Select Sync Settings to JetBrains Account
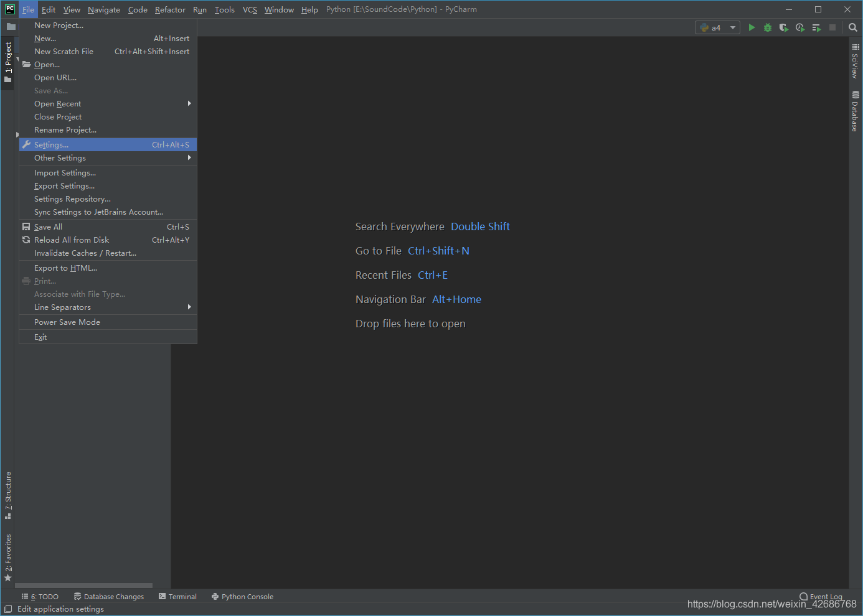Viewport: 863px width, 616px height. [x=108, y=212]
